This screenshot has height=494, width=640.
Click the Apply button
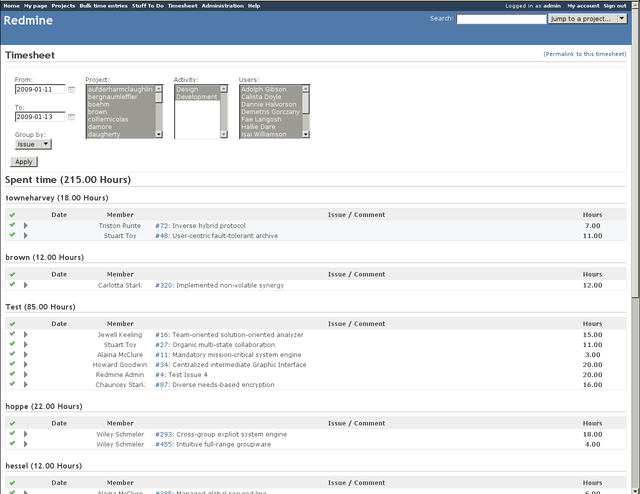[24, 162]
